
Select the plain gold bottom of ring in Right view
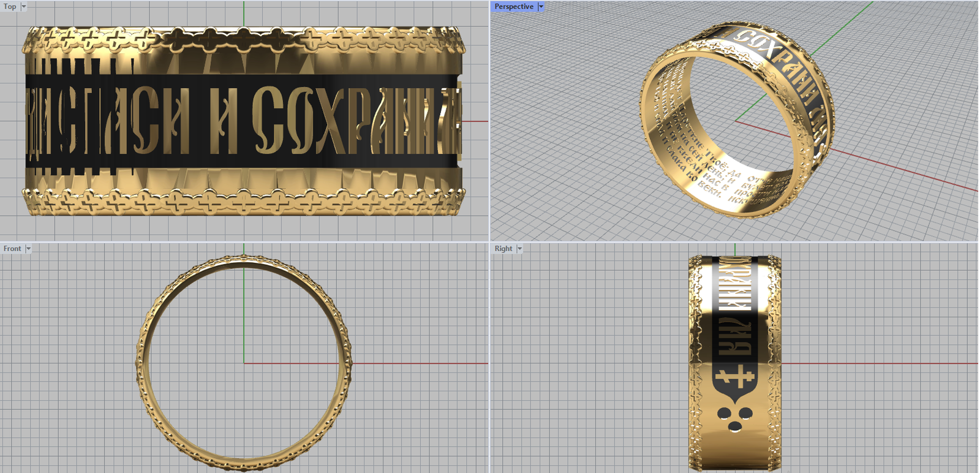tap(735, 450)
